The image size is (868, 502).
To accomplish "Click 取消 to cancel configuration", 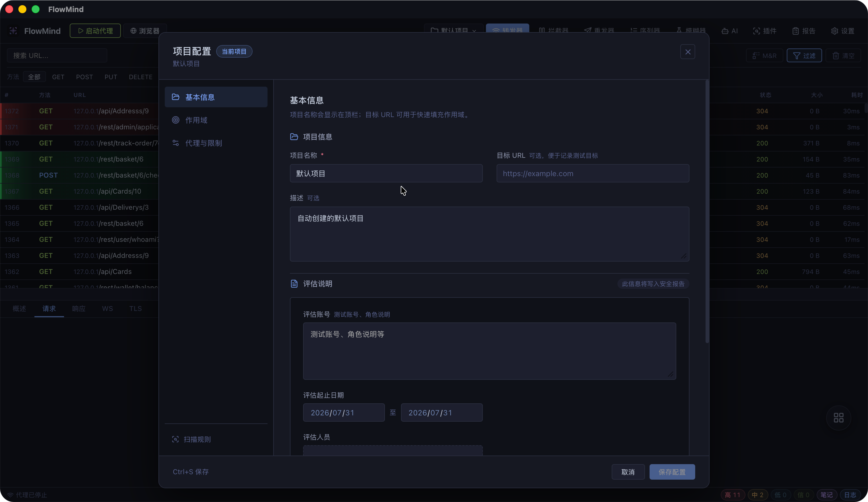I will pos(628,472).
